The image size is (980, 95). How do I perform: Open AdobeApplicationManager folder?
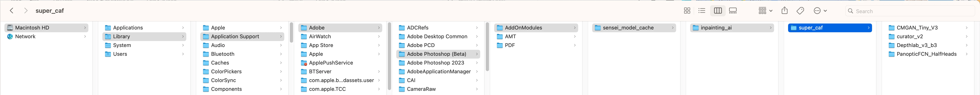pos(438,71)
